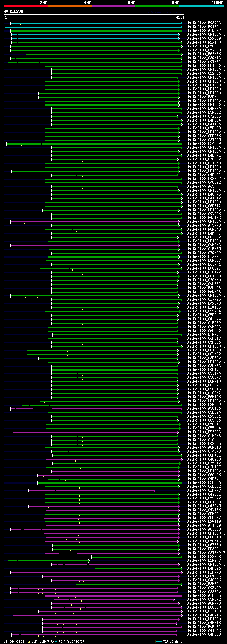227x644 pixels.
Task: Select label UniRef100_A7F022
Action: (204, 159)
